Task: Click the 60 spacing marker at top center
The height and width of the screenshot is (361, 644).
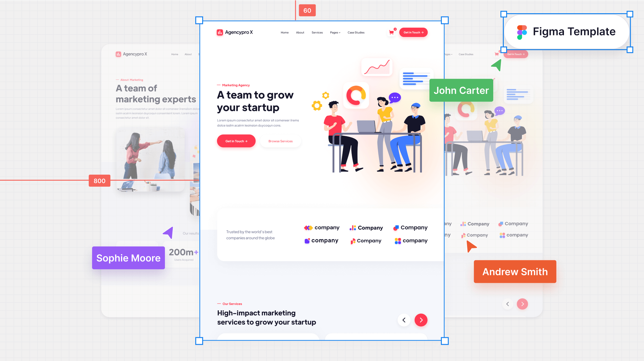Action: (x=307, y=10)
